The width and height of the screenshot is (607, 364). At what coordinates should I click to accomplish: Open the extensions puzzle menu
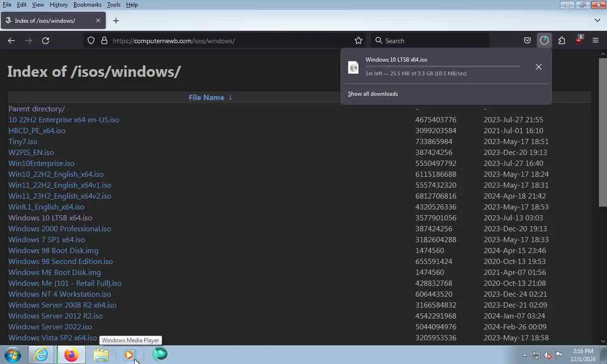point(561,41)
